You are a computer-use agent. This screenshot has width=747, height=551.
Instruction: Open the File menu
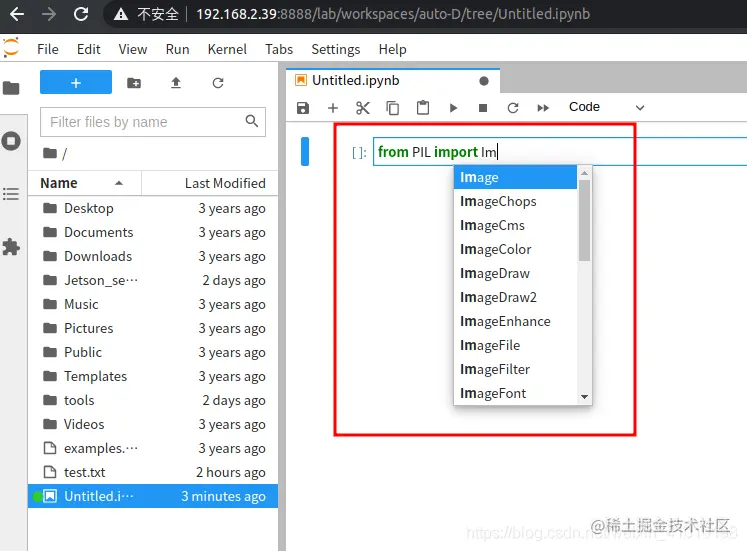coord(48,49)
